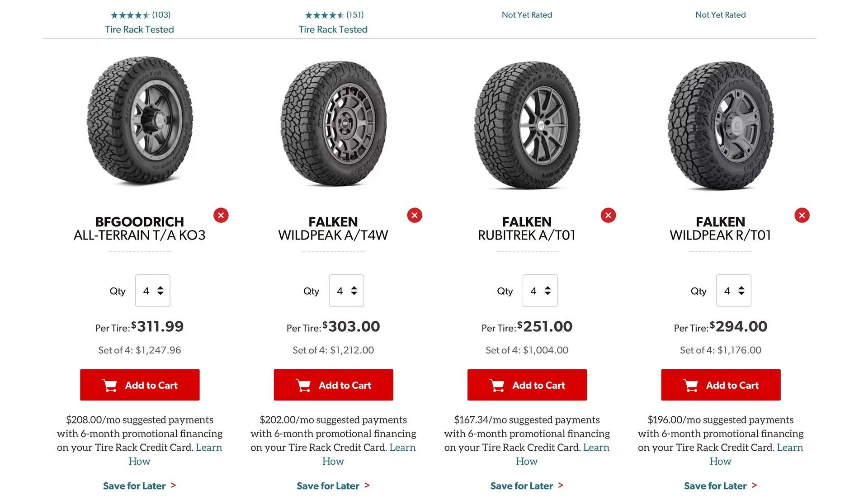
Task: Remove Falken Rubitrek A/T01 with red X
Action: (608, 215)
